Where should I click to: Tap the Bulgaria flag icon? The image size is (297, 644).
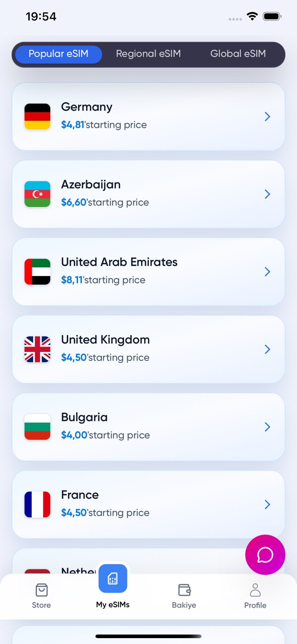pyautogui.click(x=38, y=427)
